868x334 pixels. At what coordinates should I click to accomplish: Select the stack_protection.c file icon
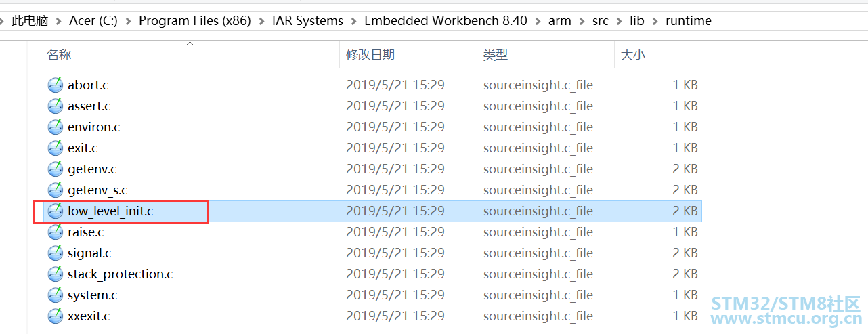click(x=56, y=274)
